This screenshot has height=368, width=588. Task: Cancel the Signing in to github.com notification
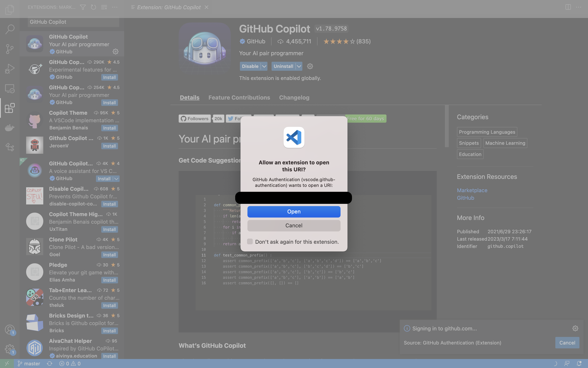click(x=567, y=343)
